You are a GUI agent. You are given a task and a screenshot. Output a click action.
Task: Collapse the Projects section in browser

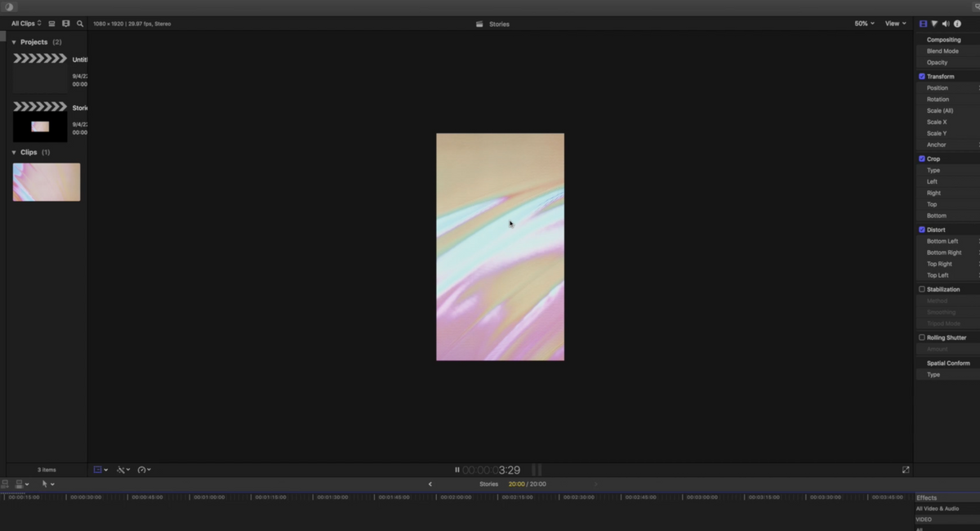(x=14, y=42)
